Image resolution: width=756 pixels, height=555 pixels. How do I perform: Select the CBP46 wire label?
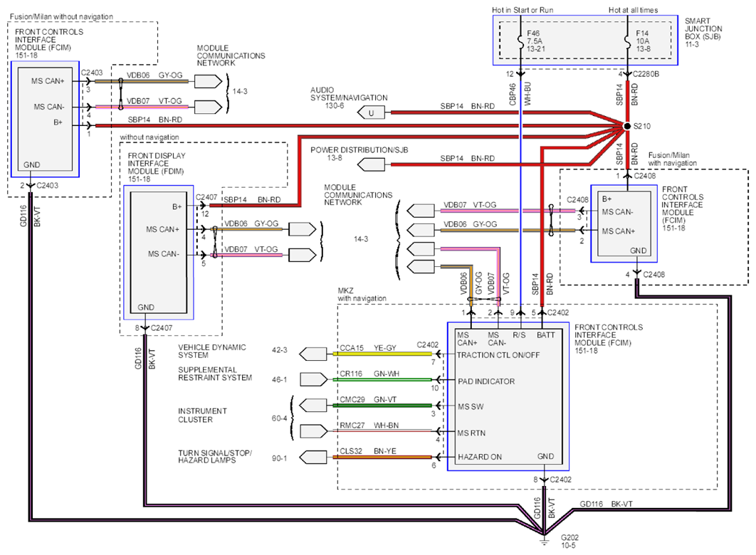coord(513,94)
